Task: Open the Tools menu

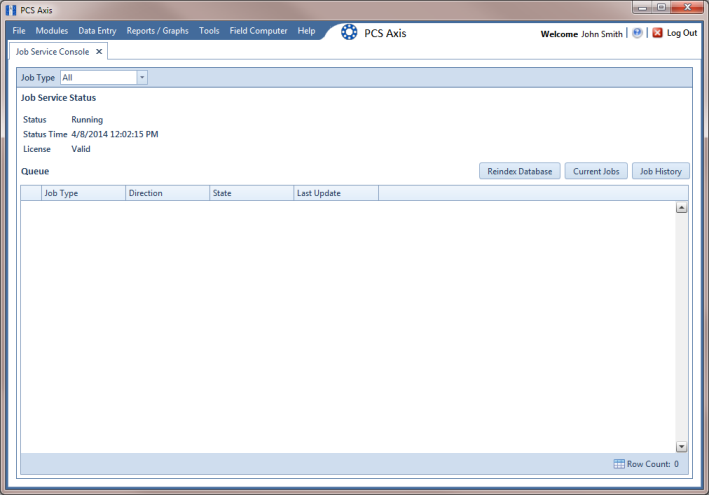Action: point(209,31)
